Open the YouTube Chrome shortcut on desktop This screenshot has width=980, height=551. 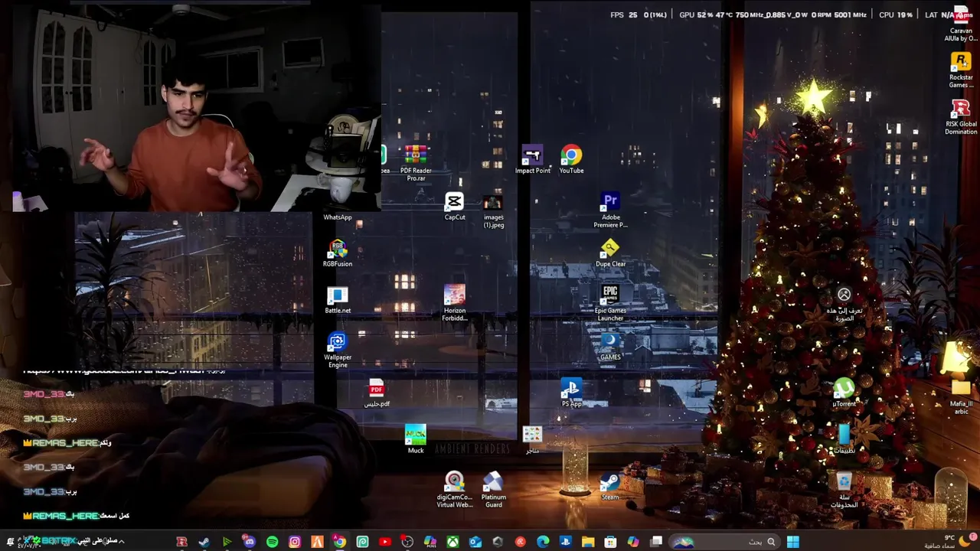[571, 160]
